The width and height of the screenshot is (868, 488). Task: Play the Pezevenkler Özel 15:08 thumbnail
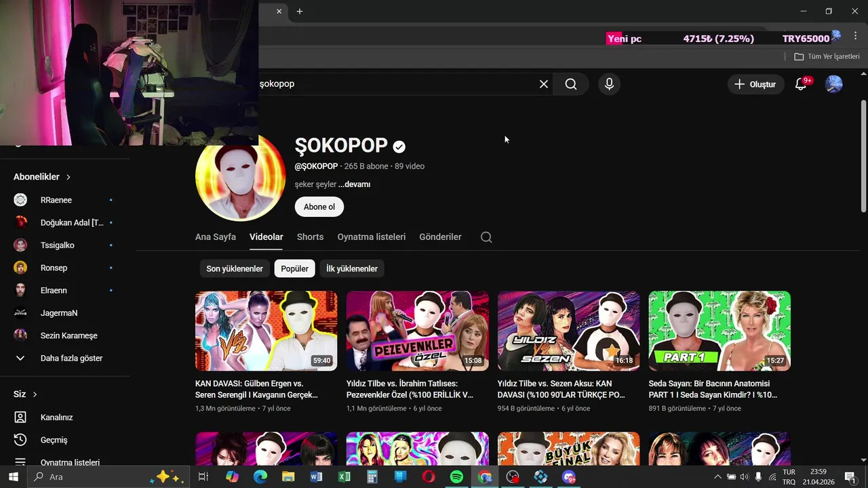[x=418, y=331]
